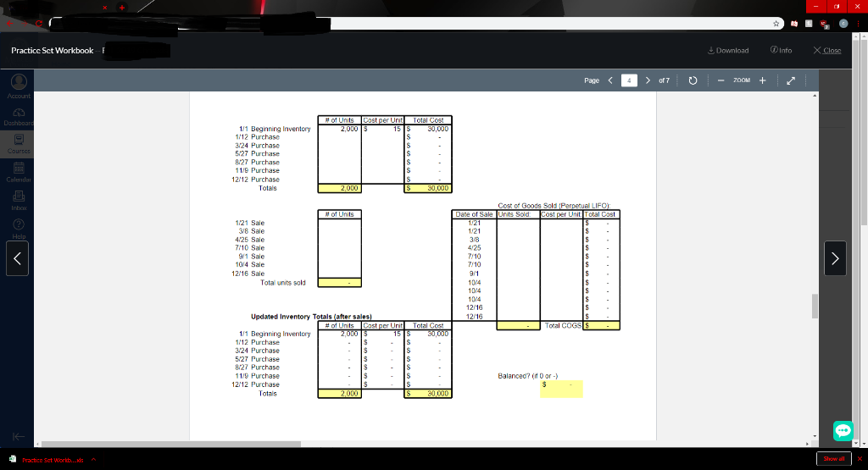Screen dimensions: 868x470
Task: Click the 'Updated Inventory Totals (after sales)' heading
Action: point(311,317)
